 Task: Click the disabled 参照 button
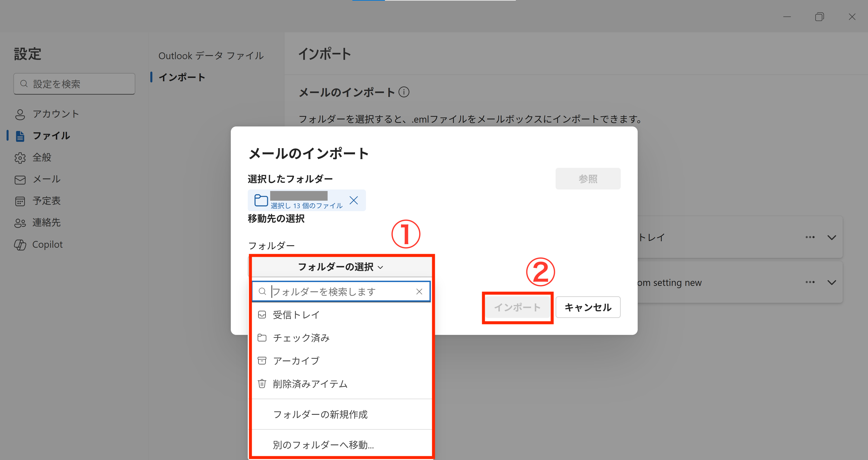588,178
